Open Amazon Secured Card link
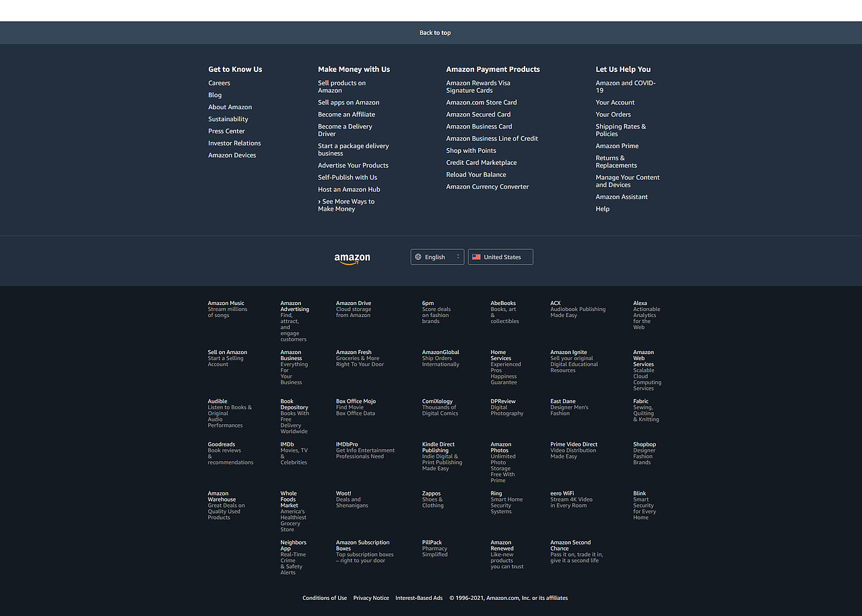This screenshot has width=862, height=616. click(x=478, y=115)
